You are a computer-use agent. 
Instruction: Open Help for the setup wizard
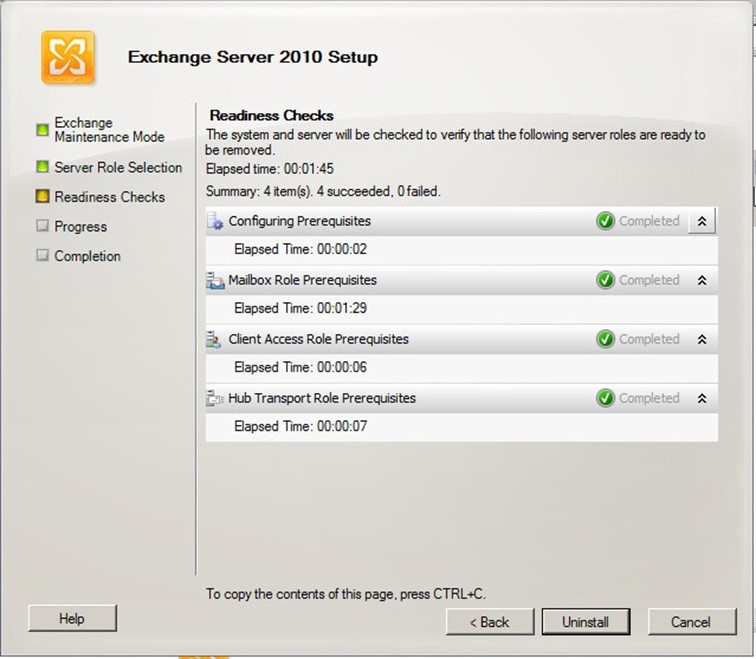coord(72,619)
